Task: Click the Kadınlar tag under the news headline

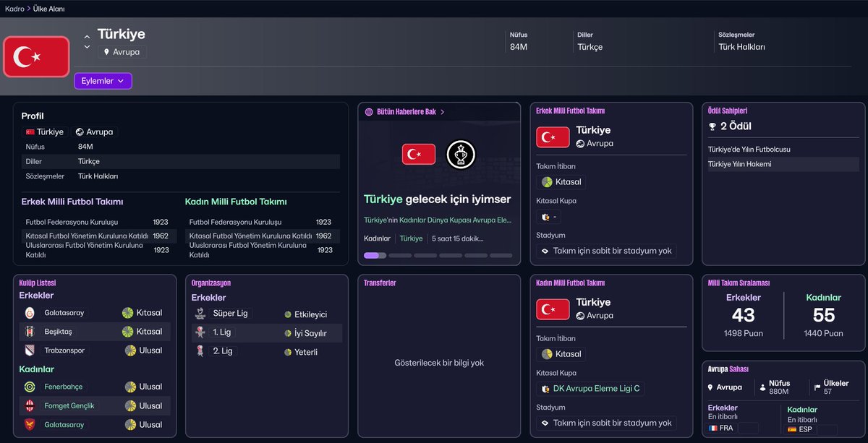Action: coord(377,238)
